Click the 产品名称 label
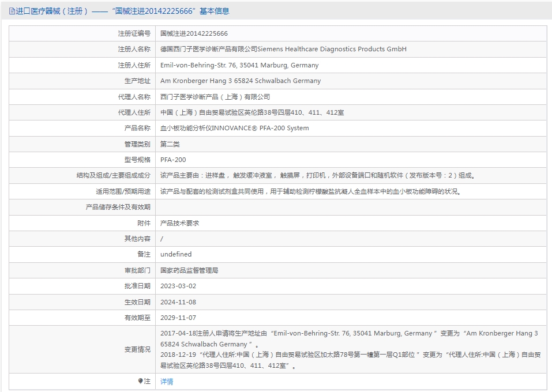The image size is (552, 392). [x=137, y=128]
